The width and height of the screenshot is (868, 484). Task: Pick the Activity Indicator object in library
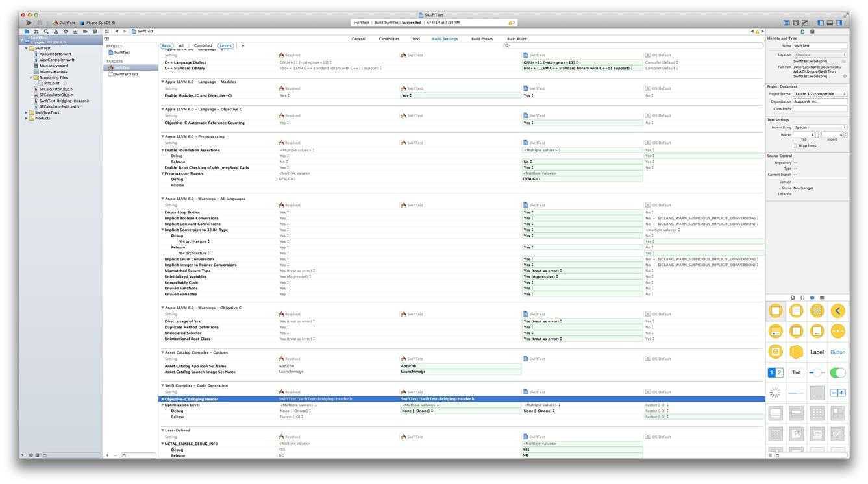775,393
